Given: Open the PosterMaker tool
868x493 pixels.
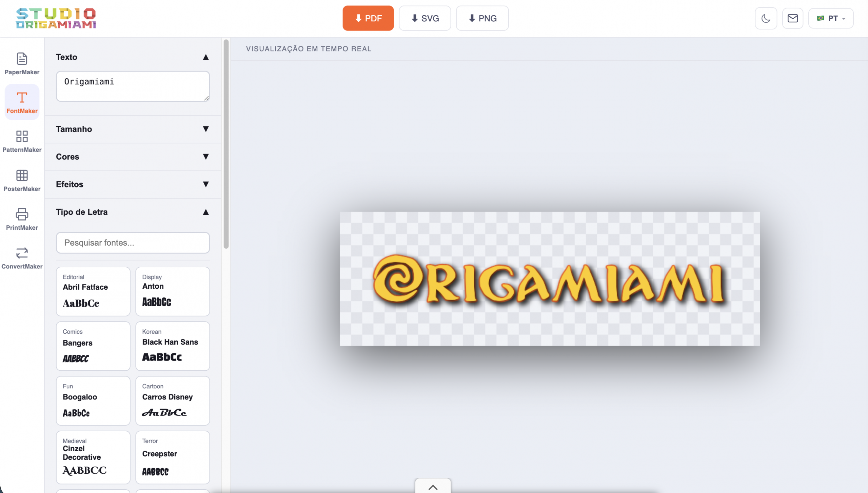Looking at the screenshot, I should click(x=22, y=180).
